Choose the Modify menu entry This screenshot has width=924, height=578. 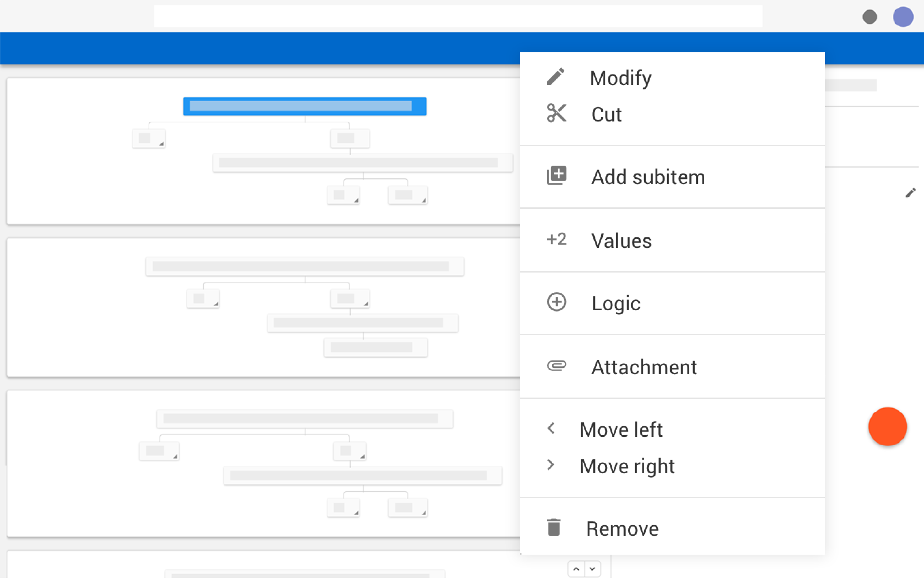(x=620, y=78)
